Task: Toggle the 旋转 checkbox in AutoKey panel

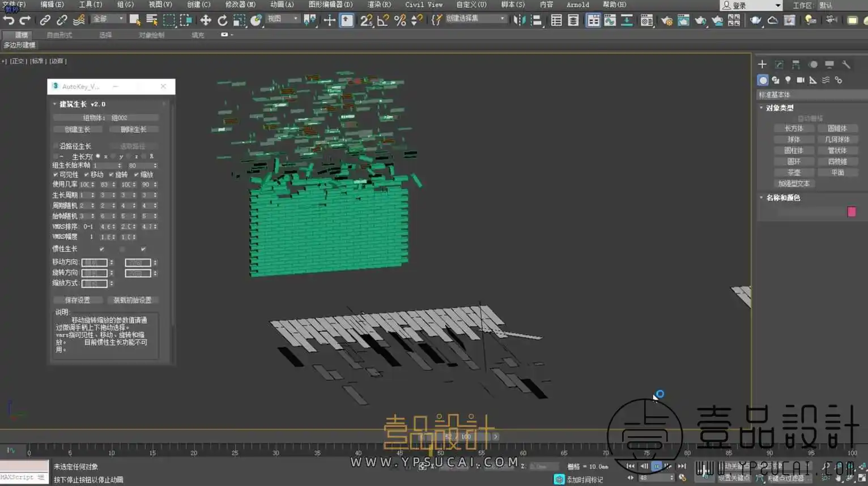Action: [x=111, y=175]
